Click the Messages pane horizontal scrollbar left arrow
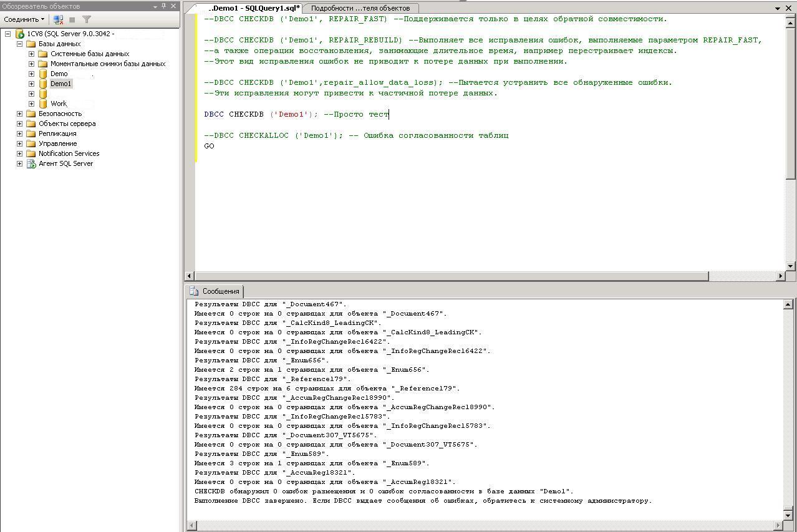 tap(191, 525)
